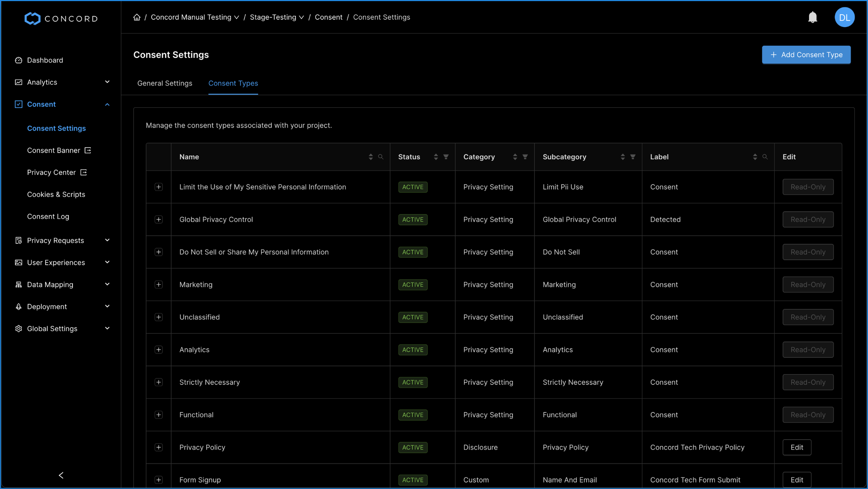Switch to the General Settings tab
This screenshot has height=489, width=868.
coord(164,83)
